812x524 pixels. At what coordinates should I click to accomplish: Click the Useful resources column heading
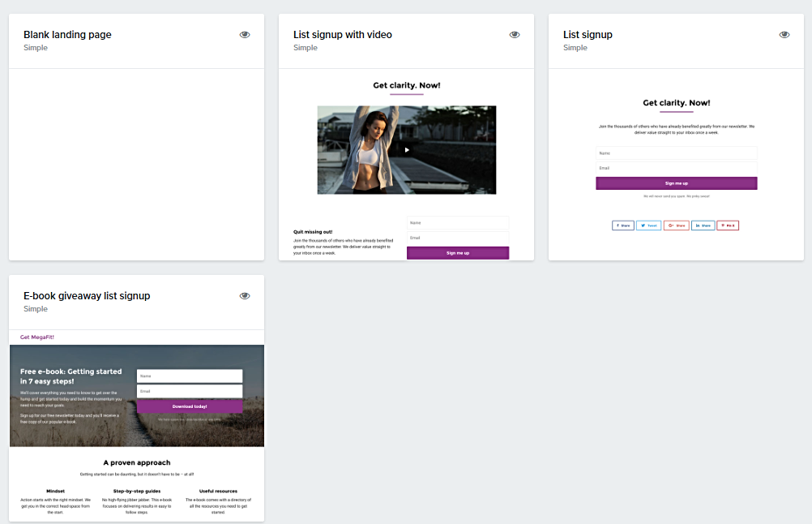218,491
